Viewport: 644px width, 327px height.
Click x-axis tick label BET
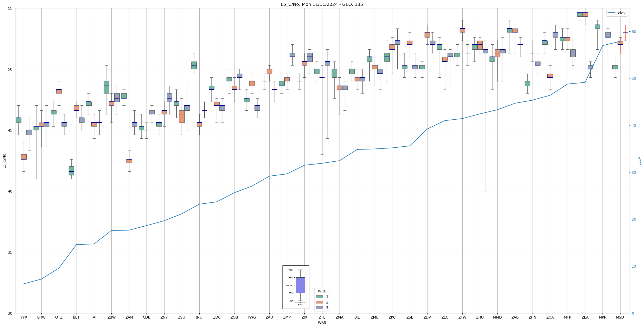[x=76, y=317]
